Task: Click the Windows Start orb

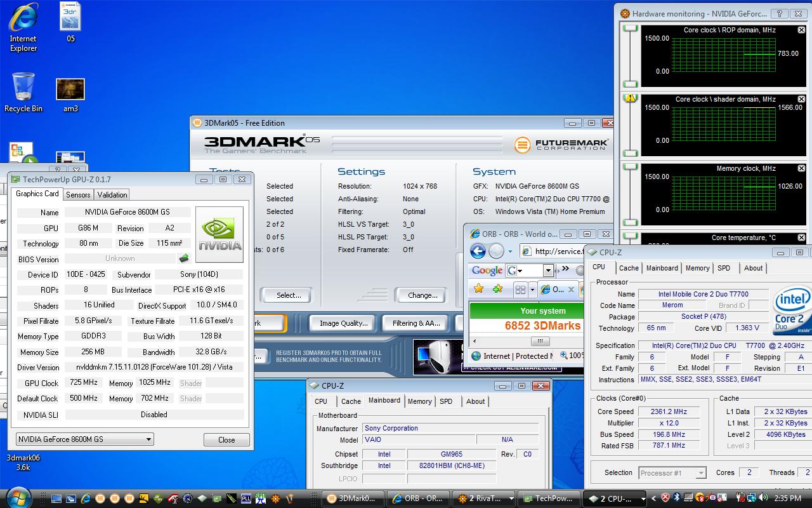Action: [18, 497]
